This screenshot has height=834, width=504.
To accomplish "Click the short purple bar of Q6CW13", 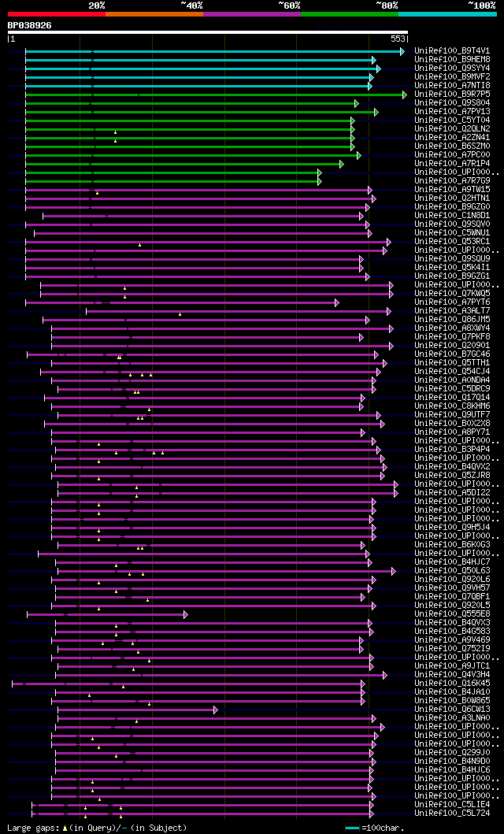I will pyautogui.click(x=137, y=710).
